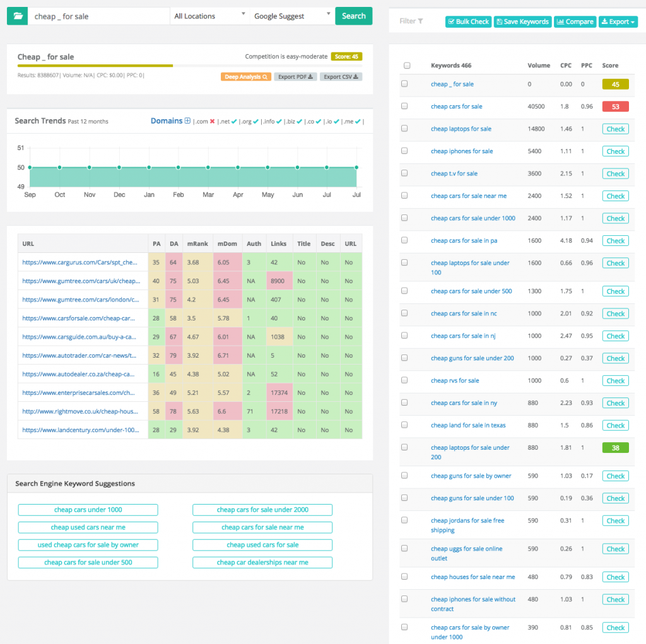The width and height of the screenshot is (646, 644).
Task: Open the rightmove.co.uk URL link
Action: pos(80,411)
